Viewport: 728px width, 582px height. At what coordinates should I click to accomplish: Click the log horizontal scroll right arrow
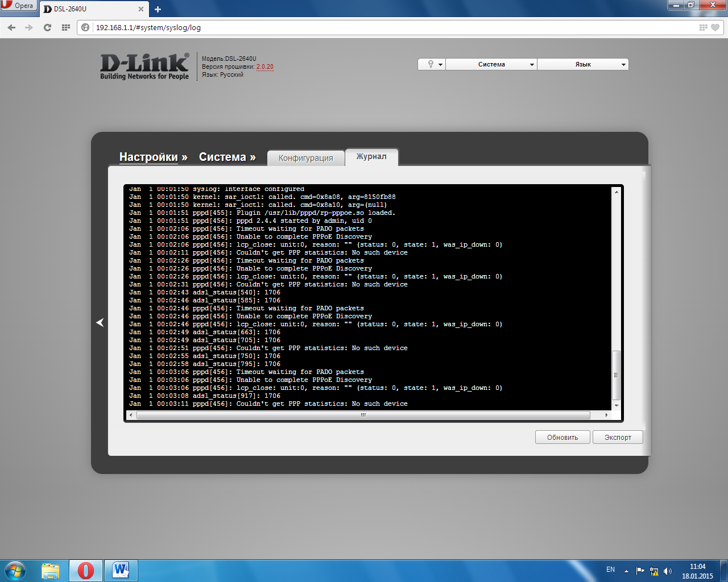click(x=606, y=415)
